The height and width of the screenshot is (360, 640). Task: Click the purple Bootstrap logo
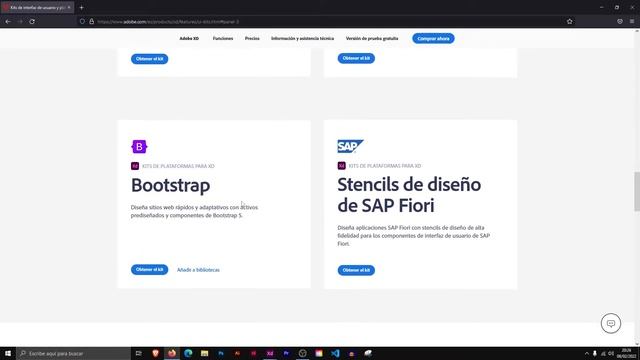point(139,147)
